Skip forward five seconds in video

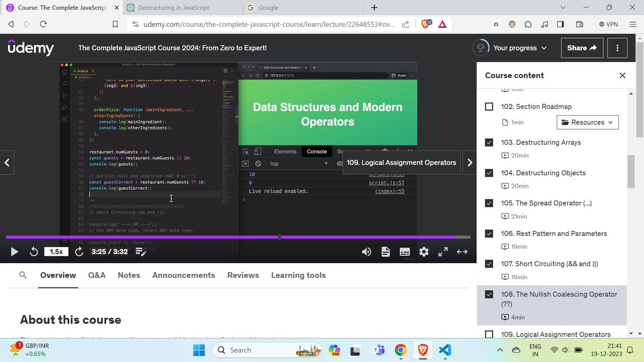79,252
